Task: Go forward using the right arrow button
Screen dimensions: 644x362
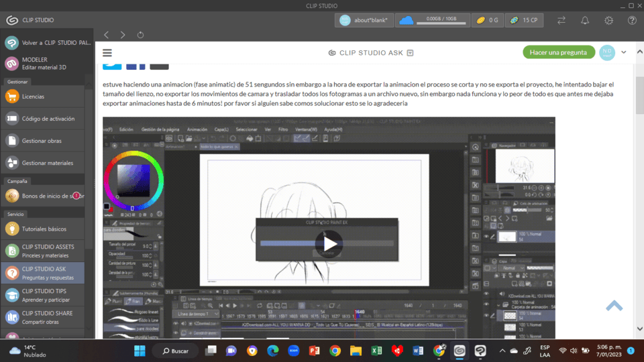Action: click(123, 35)
